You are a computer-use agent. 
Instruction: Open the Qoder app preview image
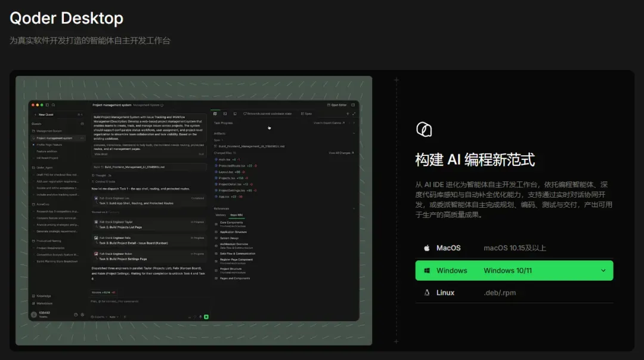pos(194,210)
